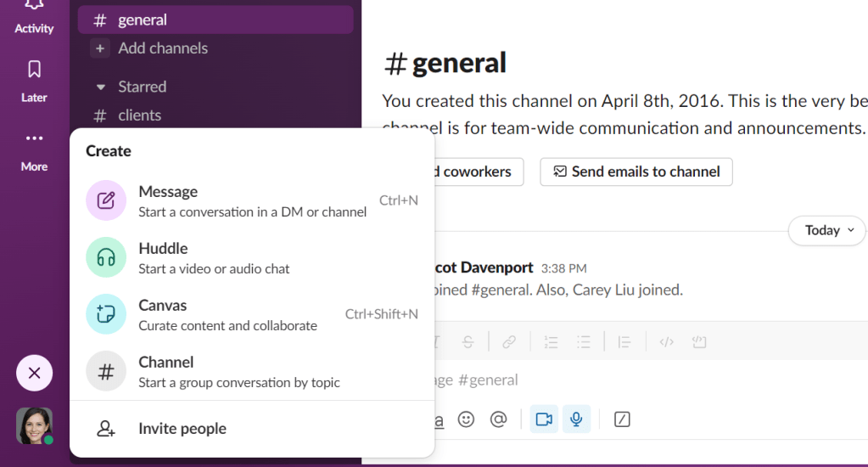Click the record video clip icon
Viewport: 868px width, 467px height.
coord(544,419)
